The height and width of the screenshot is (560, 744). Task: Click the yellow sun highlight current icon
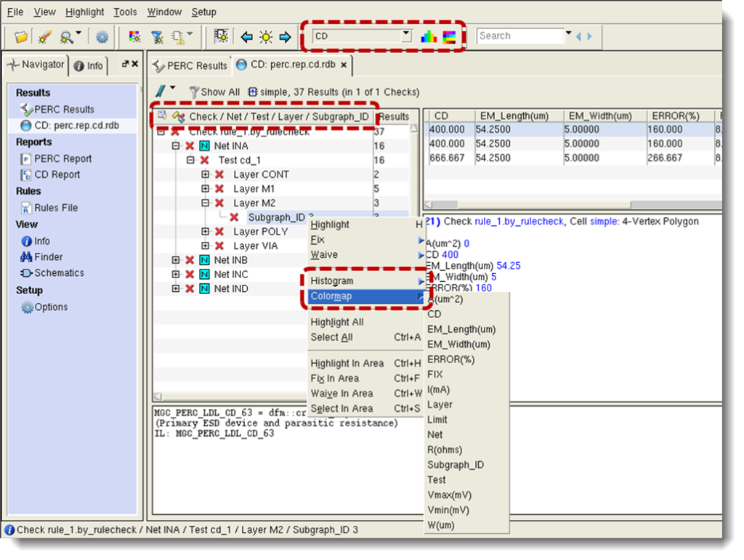(x=266, y=37)
